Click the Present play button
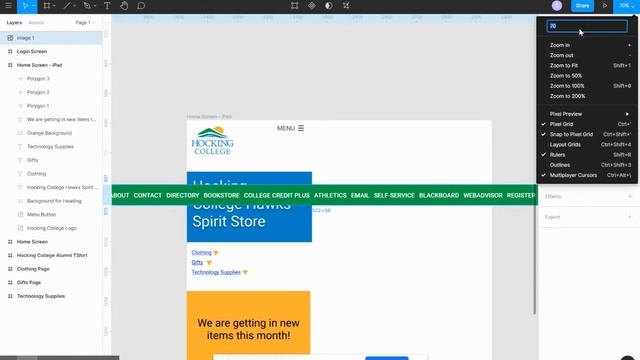The height and width of the screenshot is (360, 640). click(x=604, y=6)
